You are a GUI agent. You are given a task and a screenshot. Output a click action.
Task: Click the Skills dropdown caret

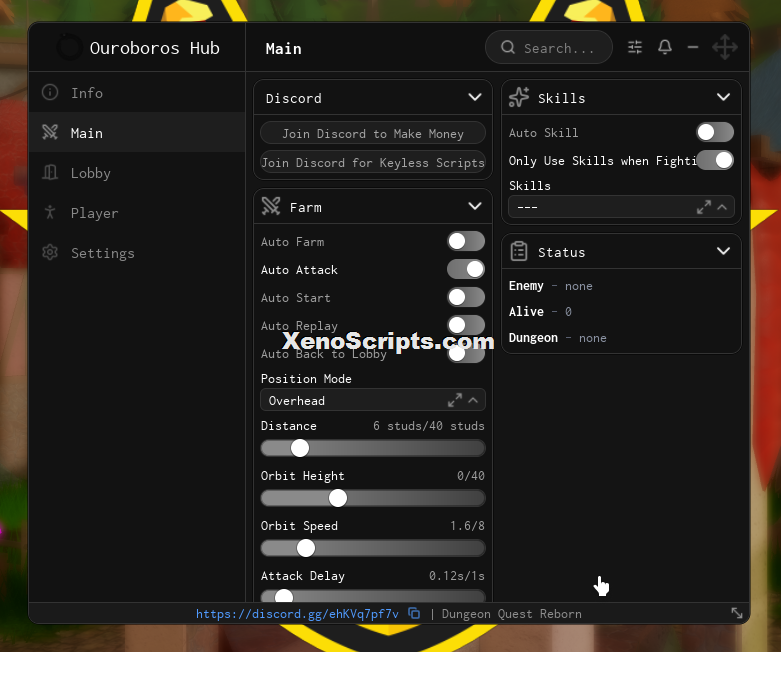(x=722, y=207)
